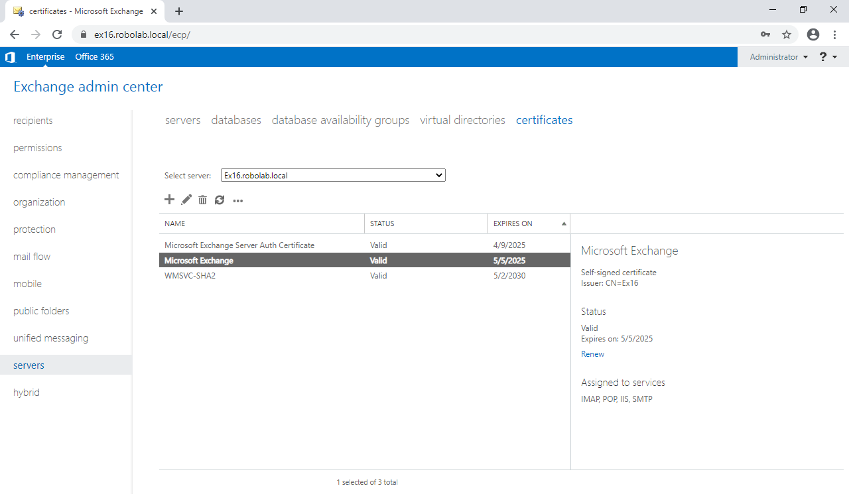Switch to the databases tab
This screenshot has height=504, width=849.
click(235, 120)
